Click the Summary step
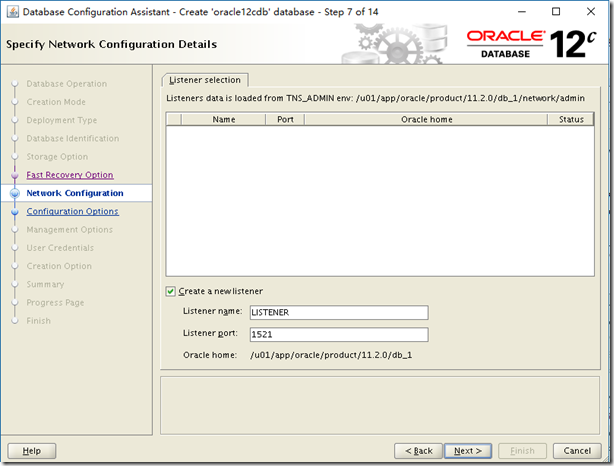The image size is (614, 466). pos(45,284)
